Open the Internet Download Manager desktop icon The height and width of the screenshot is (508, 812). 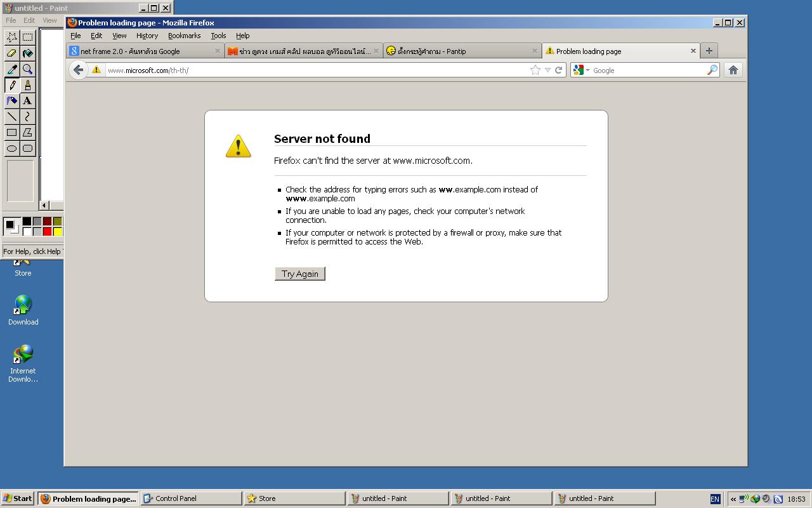(x=23, y=363)
